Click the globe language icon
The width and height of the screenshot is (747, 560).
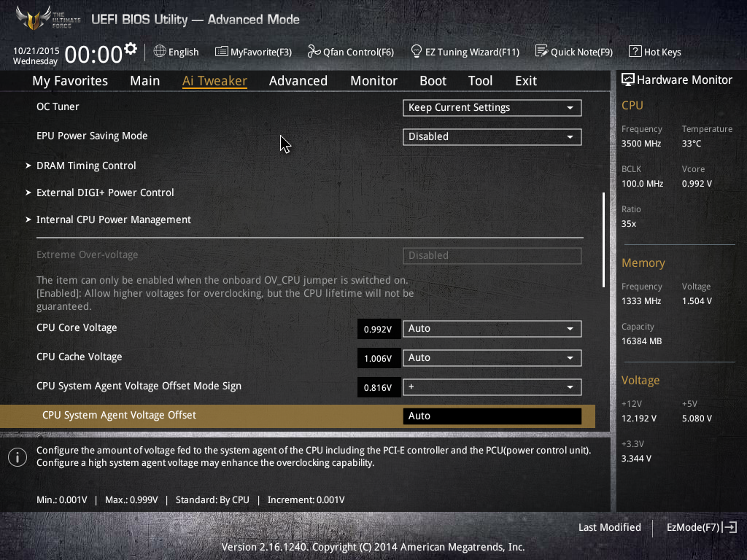[x=160, y=51]
